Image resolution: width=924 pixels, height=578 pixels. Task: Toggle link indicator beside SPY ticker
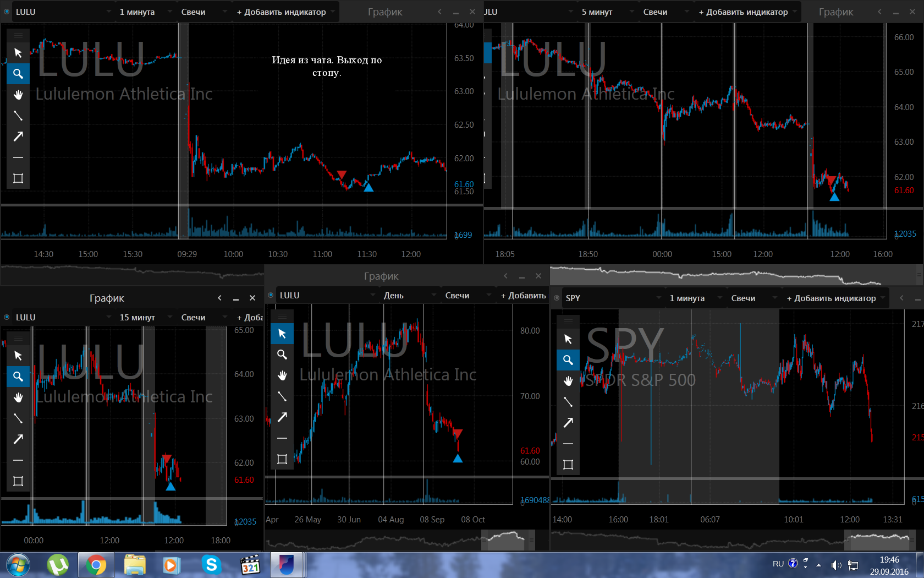[x=557, y=298]
